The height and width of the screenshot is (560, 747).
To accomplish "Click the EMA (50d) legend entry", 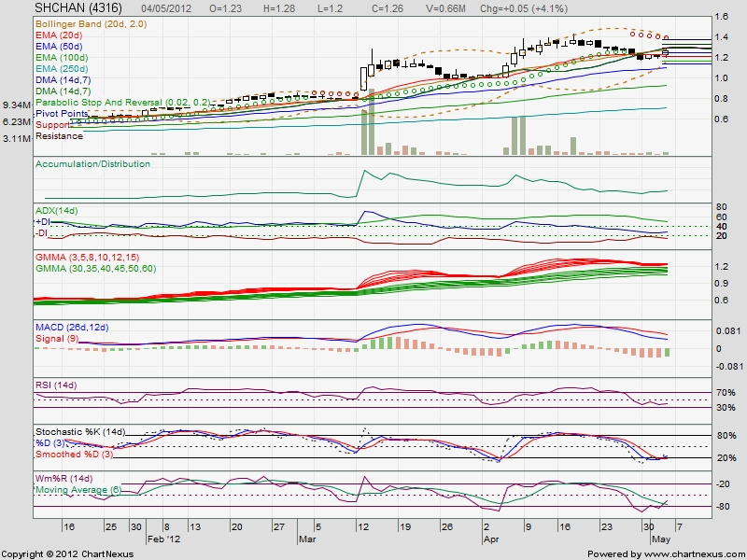I will (58, 46).
